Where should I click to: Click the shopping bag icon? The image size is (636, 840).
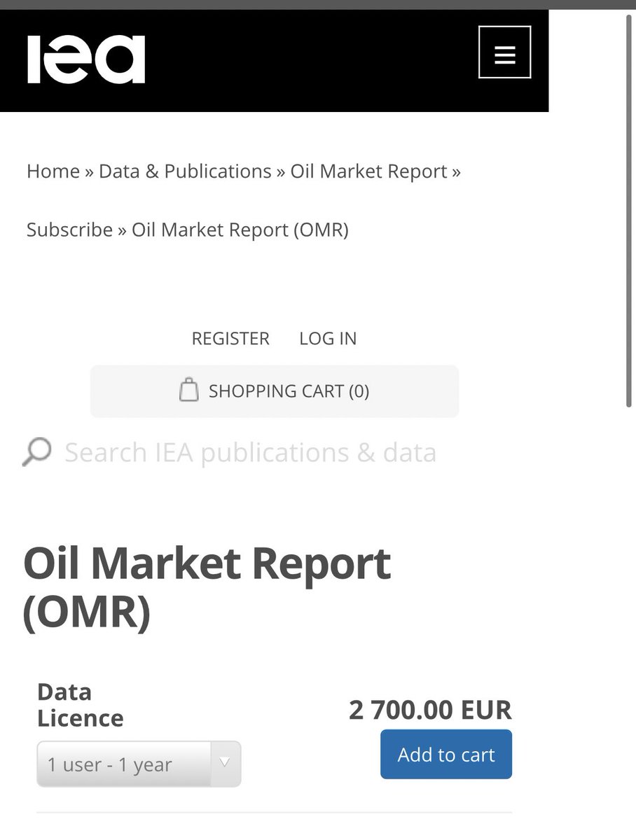tap(188, 390)
